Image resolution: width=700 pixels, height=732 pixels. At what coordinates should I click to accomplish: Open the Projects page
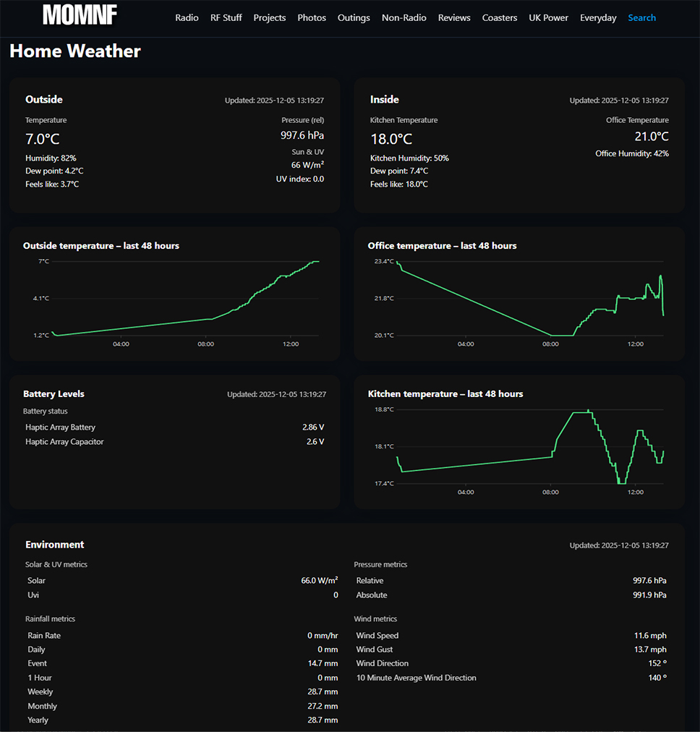pyautogui.click(x=269, y=17)
